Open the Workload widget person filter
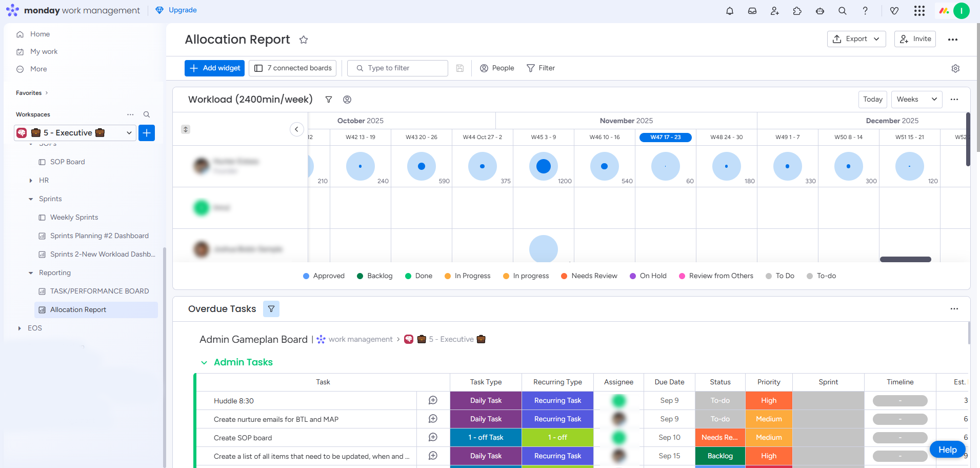The height and width of the screenshot is (468, 980). [347, 100]
